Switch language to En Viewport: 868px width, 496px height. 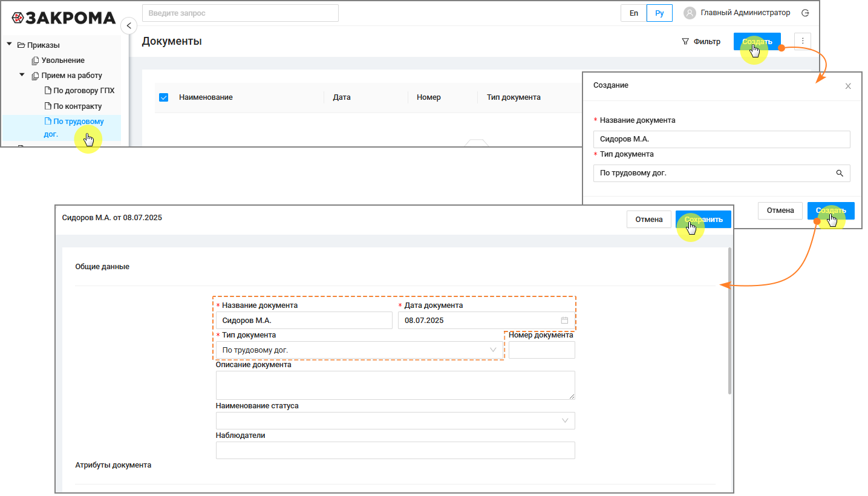click(x=634, y=13)
